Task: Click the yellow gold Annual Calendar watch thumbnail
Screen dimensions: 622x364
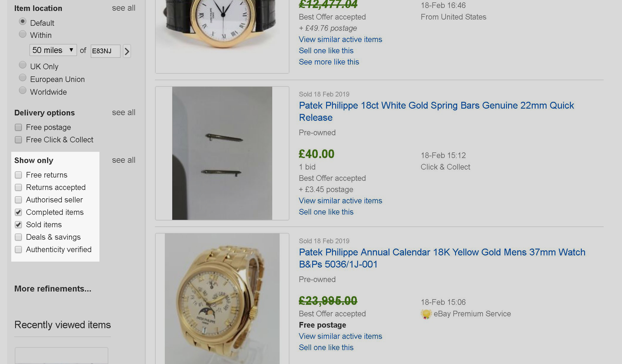Action: point(222,298)
